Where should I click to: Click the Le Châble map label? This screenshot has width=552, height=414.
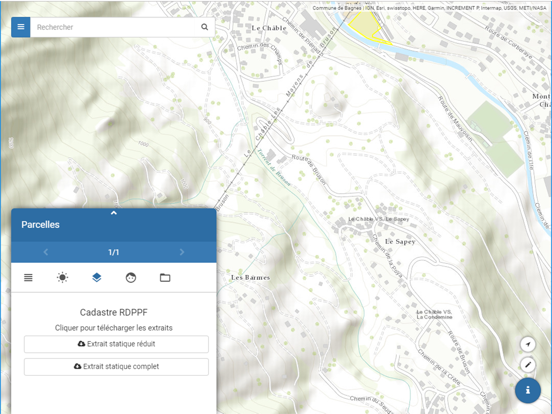[269, 28]
